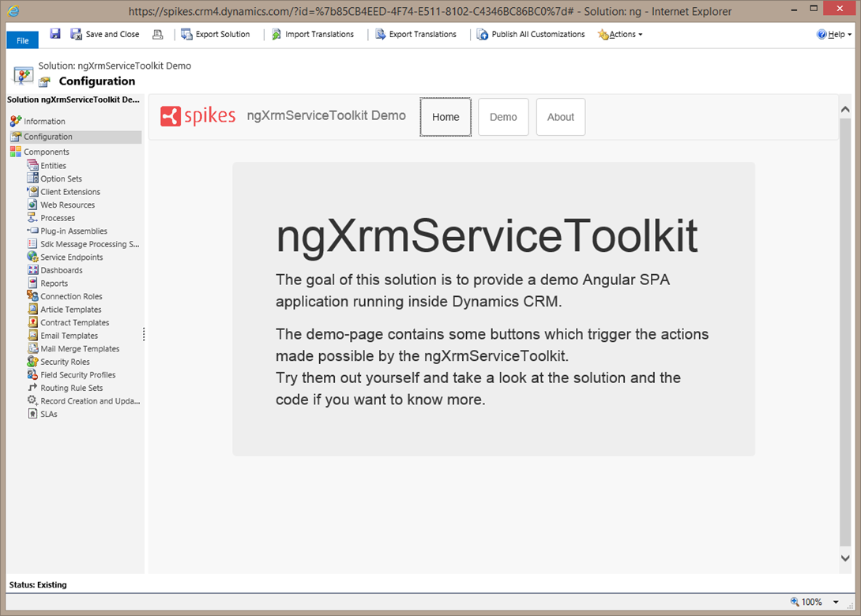Open Contract Templates in the tree

pyautogui.click(x=75, y=323)
